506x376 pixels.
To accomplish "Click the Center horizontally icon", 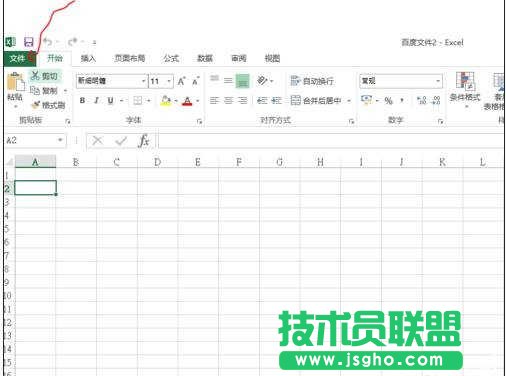I will 228,100.
